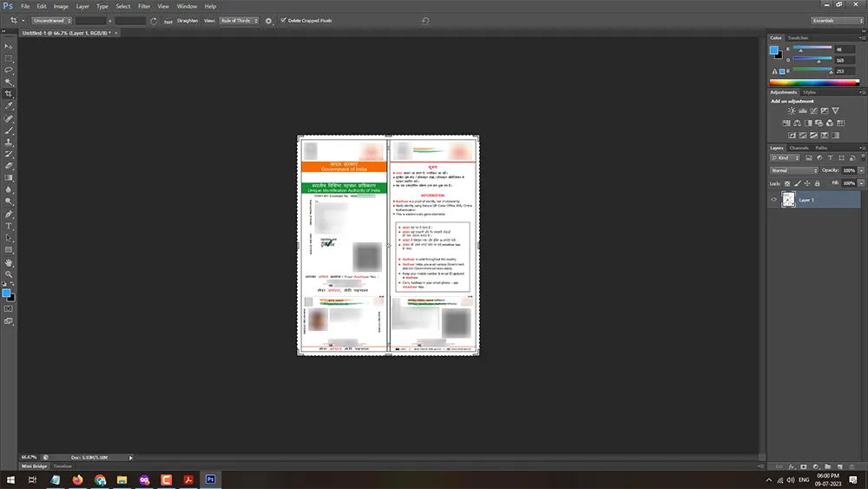
Task: Add a Curves adjustment
Action: (x=813, y=111)
